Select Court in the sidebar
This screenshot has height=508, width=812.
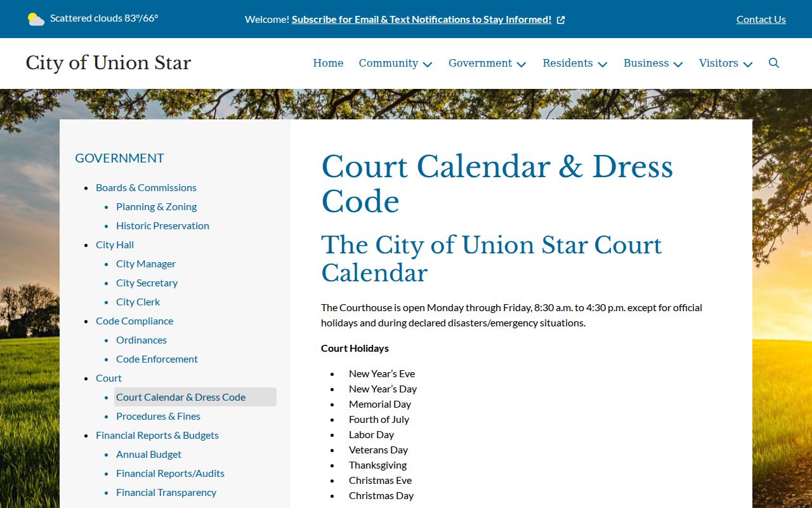[108, 378]
